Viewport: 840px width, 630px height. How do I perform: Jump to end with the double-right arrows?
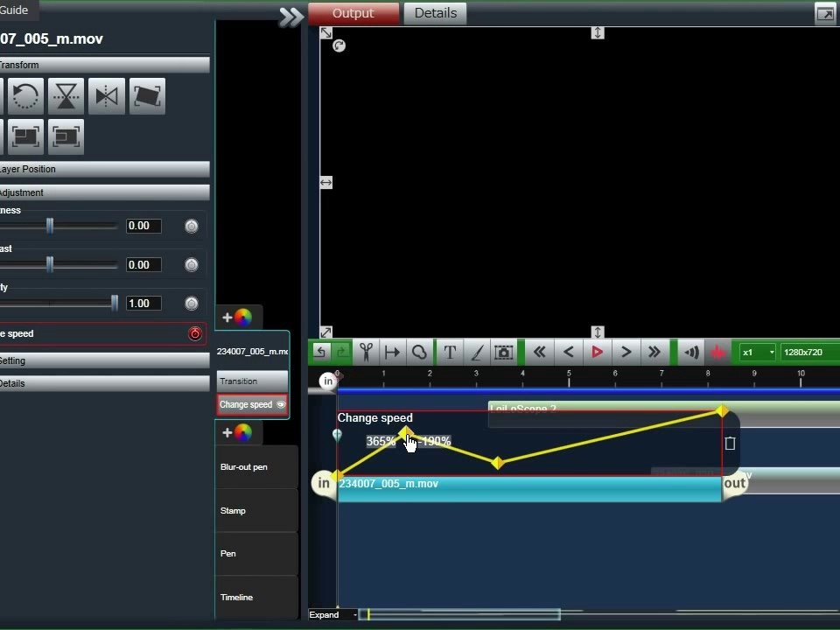coord(654,352)
